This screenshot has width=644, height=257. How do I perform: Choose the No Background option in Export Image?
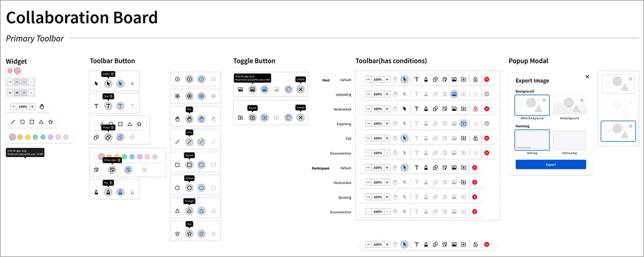point(569,105)
